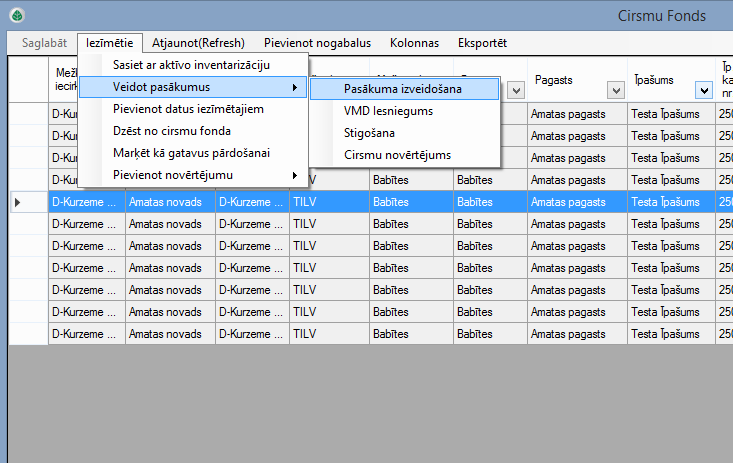This screenshot has width=733, height=463.
Task: Click the green leaf application icon
Action: coord(17,15)
